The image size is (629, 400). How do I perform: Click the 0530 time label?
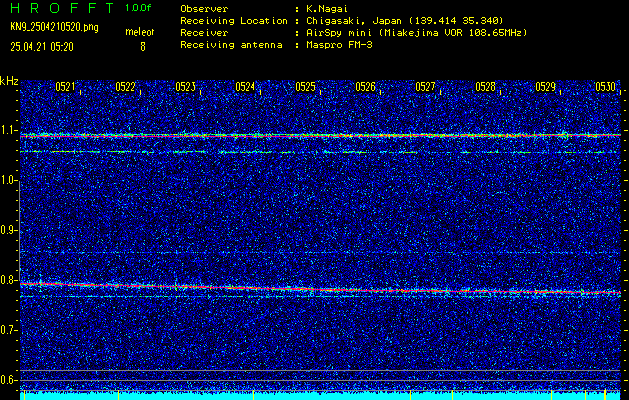606,87
